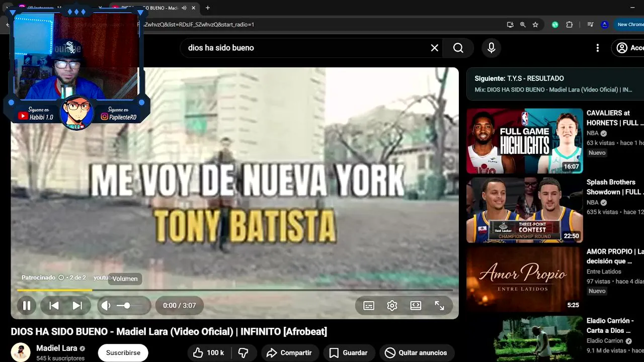Open the YouTube three-dot settings menu
The image size is (644, 362).
click(x=597, y=48)
